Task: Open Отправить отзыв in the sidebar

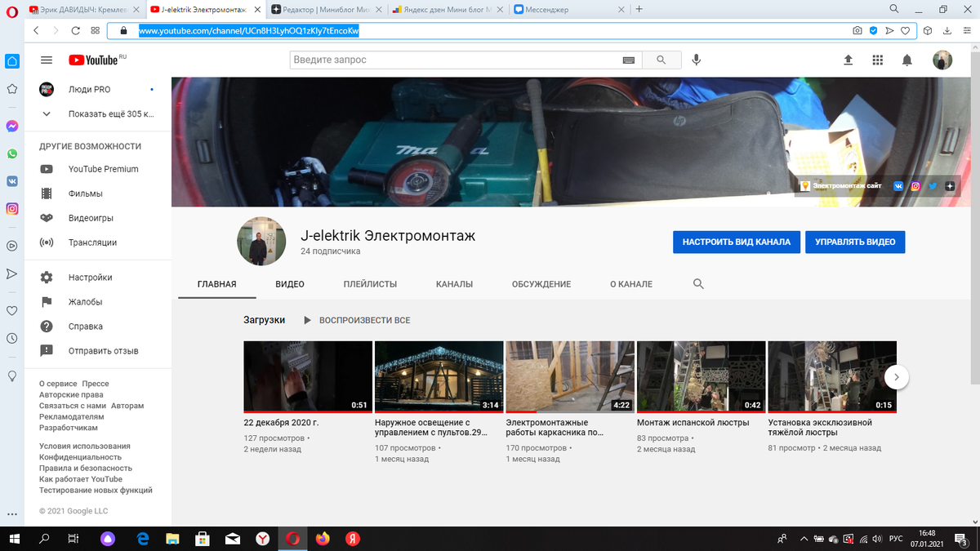Action: click(x=97, y=351)
